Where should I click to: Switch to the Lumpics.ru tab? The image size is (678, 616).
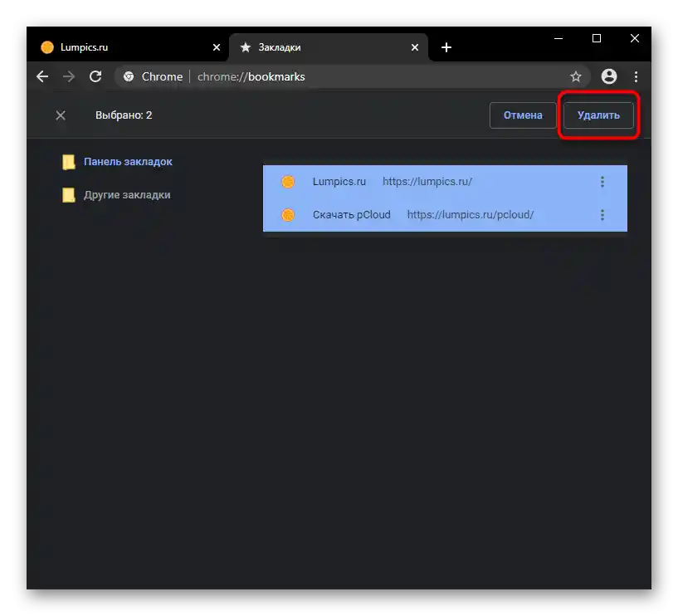pyautogui.click(x=129, y=47)
